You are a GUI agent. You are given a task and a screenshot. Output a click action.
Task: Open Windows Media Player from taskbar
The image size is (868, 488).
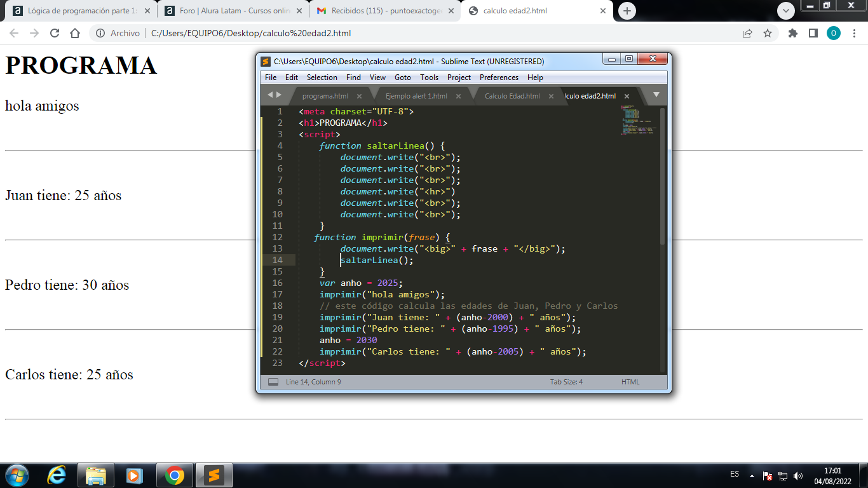(134, 475)
